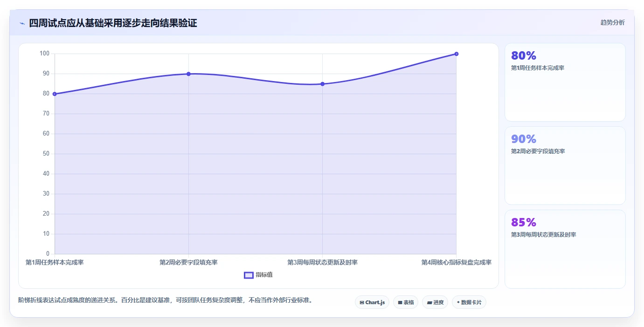Click the data point at value 85
This screenshot has width=644, height=327.
coord(322,84)
